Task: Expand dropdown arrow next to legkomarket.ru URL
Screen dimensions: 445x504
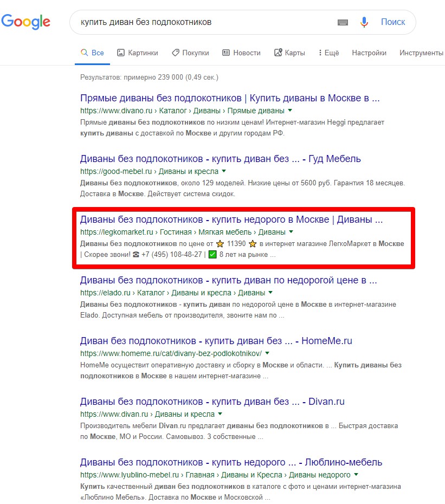Action: (x=291, y=232)
